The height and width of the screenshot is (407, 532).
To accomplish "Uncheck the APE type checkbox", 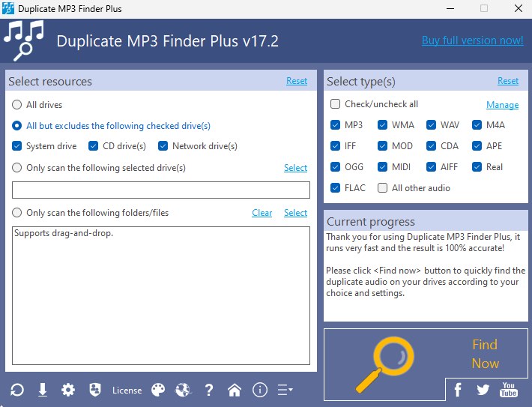I will pyautogui.click(x=477, y=146).
